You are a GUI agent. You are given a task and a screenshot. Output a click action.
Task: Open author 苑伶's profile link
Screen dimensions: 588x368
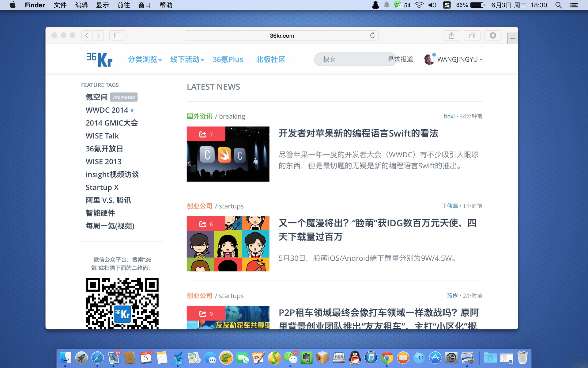click(452, 296)
